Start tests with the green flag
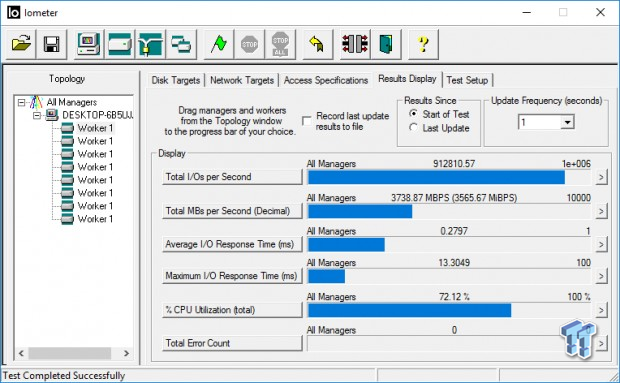 pos(219,43)
